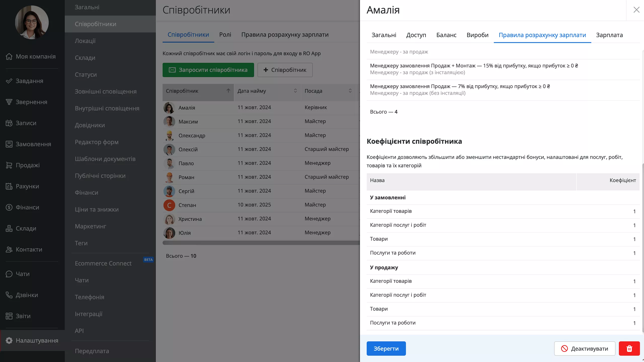Click the red trash delete icon

[x=629, y=348]
